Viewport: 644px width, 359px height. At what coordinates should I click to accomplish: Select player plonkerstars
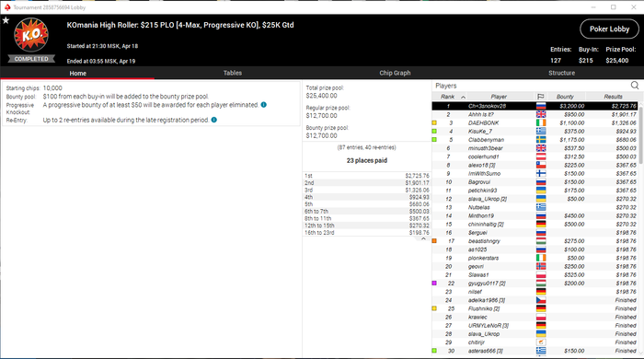coord(483,258)
